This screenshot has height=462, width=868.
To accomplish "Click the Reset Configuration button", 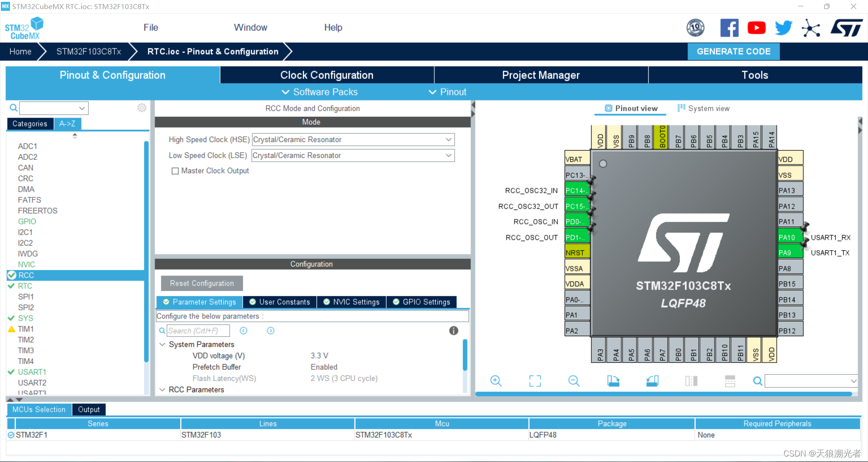I will 202,283.
